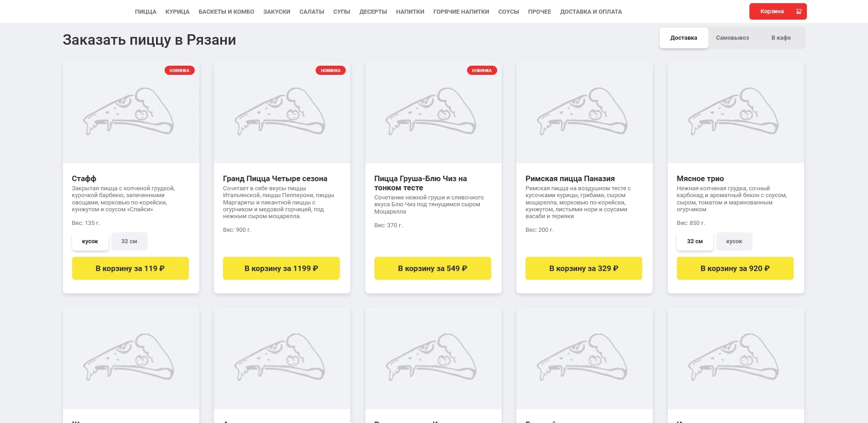Click НОВИНКА badge on Гранд Пицца card
The width and height of the screenshot is (868, 423).
point(331,70)
